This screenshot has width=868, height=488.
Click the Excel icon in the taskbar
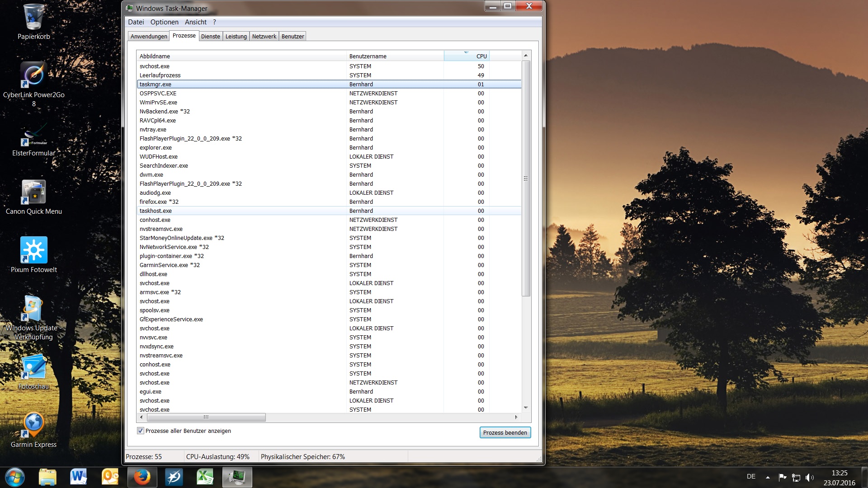[205, 477]
